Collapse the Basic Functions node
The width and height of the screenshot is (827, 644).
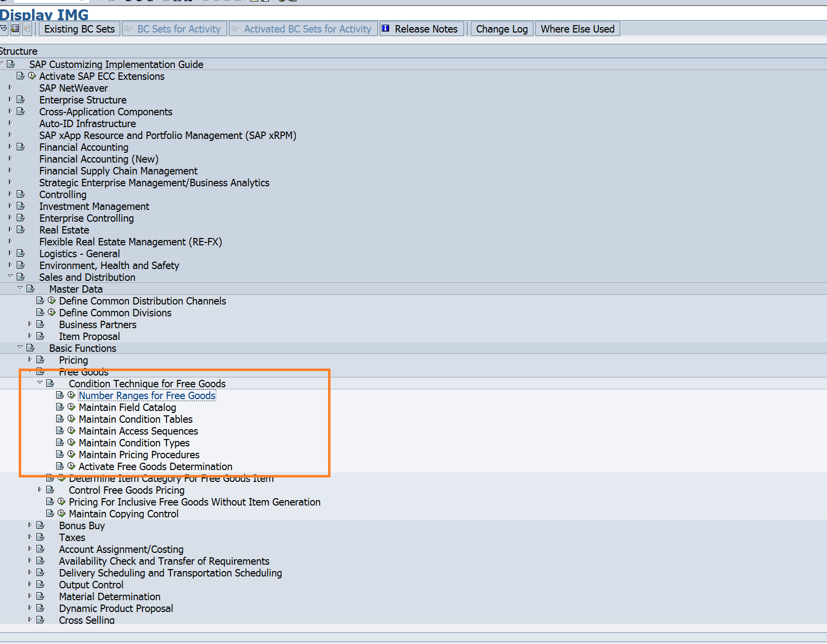click(20, 347)
